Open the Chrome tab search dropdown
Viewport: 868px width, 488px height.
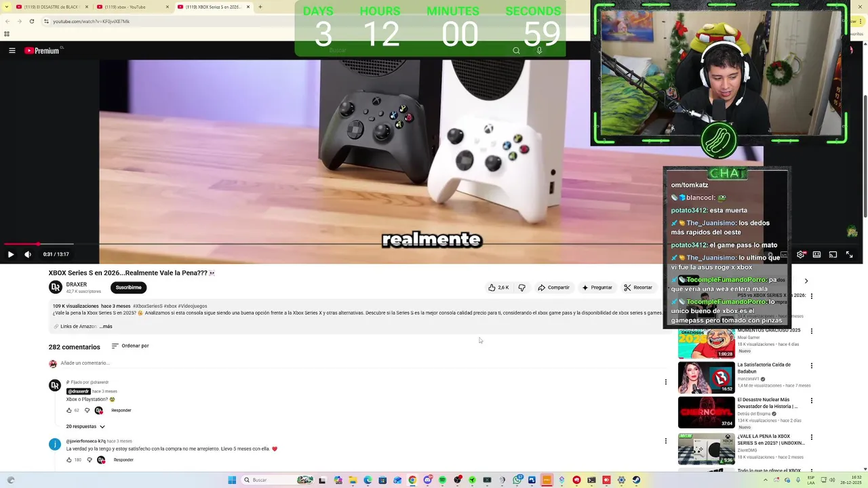[x=6, y=7]
